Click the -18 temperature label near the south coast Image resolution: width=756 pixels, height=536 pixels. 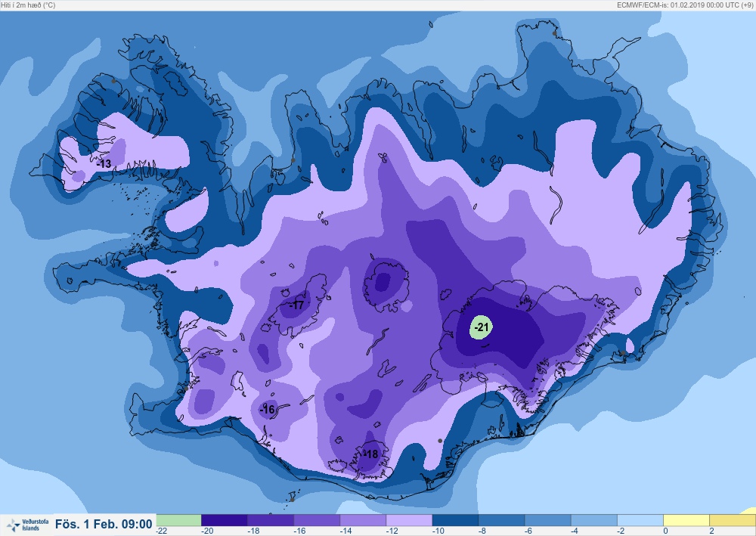(370, 454)
